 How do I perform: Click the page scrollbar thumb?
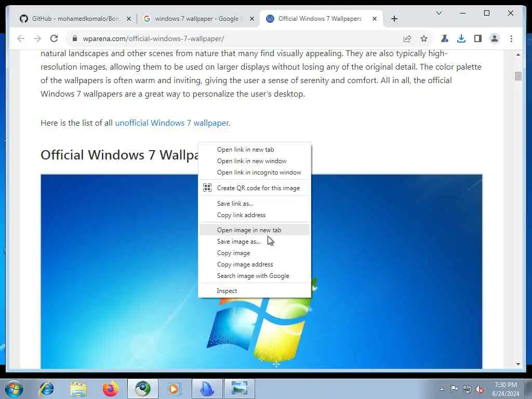pos(518,76)
